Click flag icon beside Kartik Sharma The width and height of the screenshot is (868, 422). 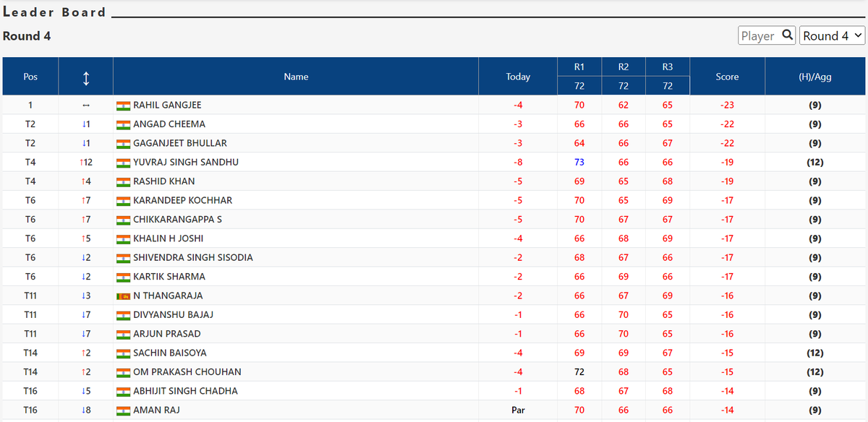123,277
